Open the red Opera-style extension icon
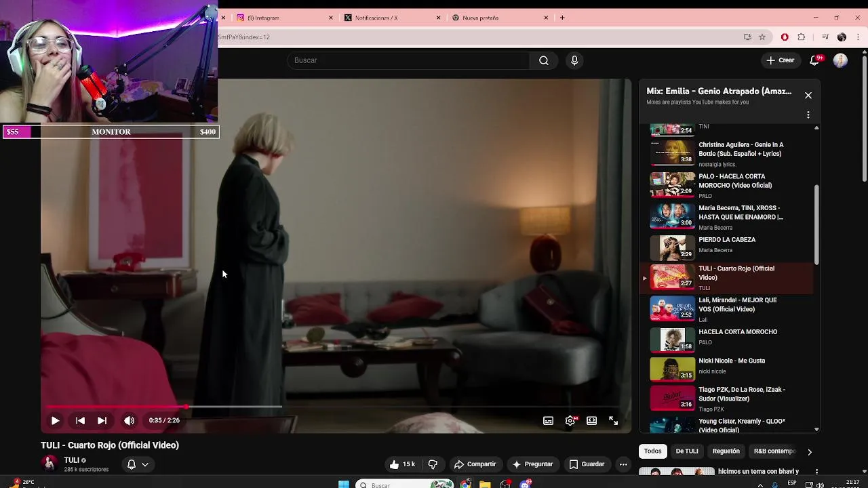The width and height of the screenshot is (868, 488). 785,37
